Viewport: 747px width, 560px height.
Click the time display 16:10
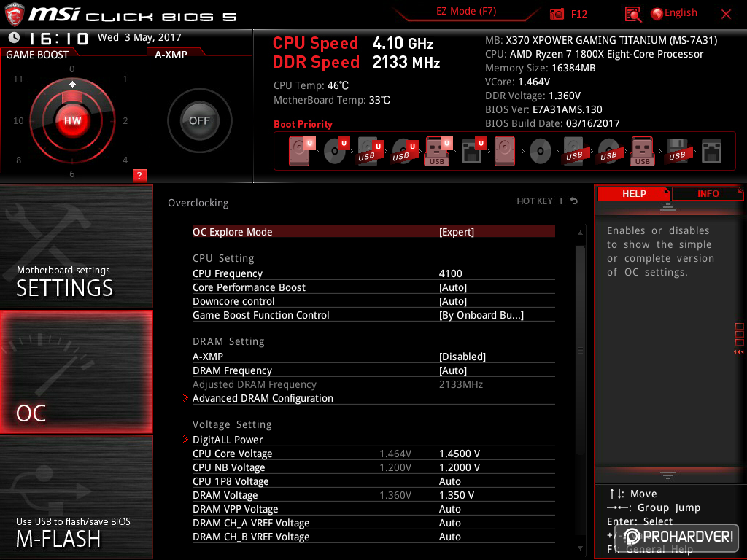pos(58,38)
